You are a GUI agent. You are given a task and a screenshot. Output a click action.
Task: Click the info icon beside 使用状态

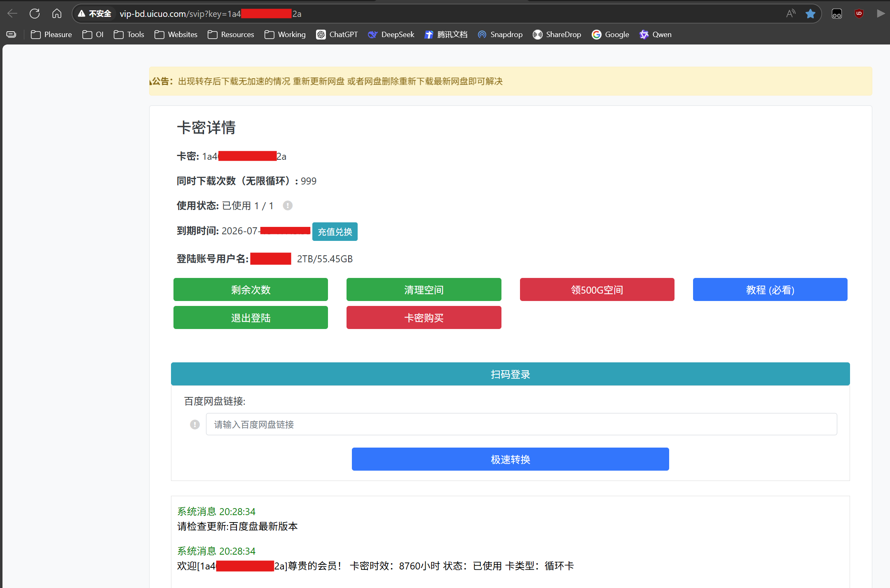288,205
